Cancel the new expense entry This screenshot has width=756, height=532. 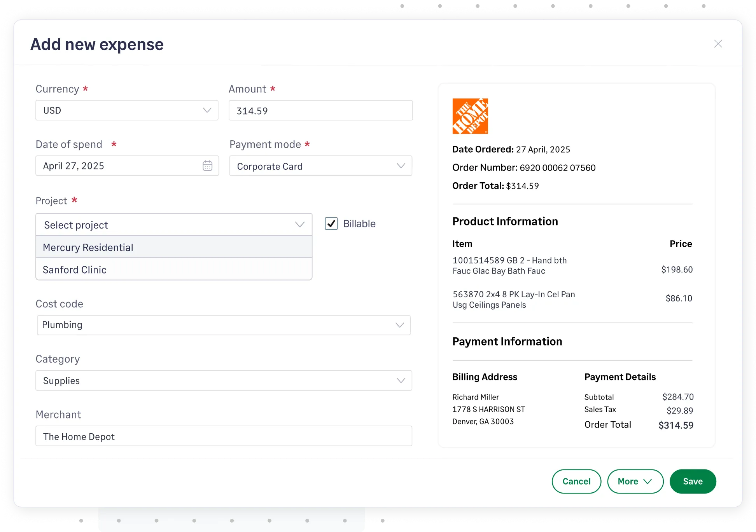pos(576,481)
